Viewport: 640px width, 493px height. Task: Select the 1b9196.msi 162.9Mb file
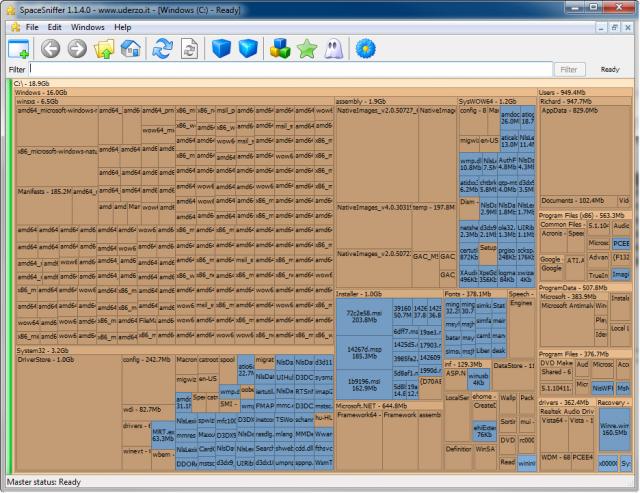click(364, 385)
